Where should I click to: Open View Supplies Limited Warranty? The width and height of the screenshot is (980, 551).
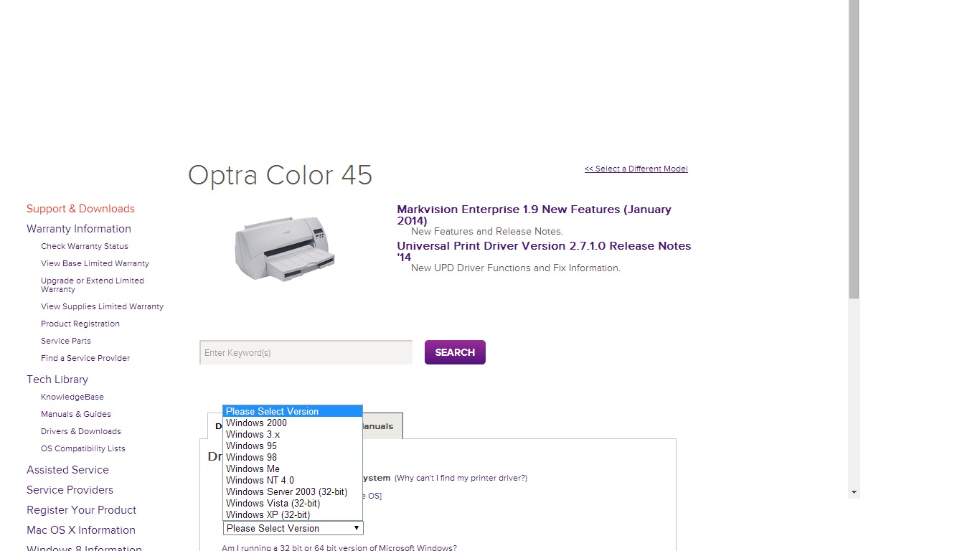(x=102, y=306)
